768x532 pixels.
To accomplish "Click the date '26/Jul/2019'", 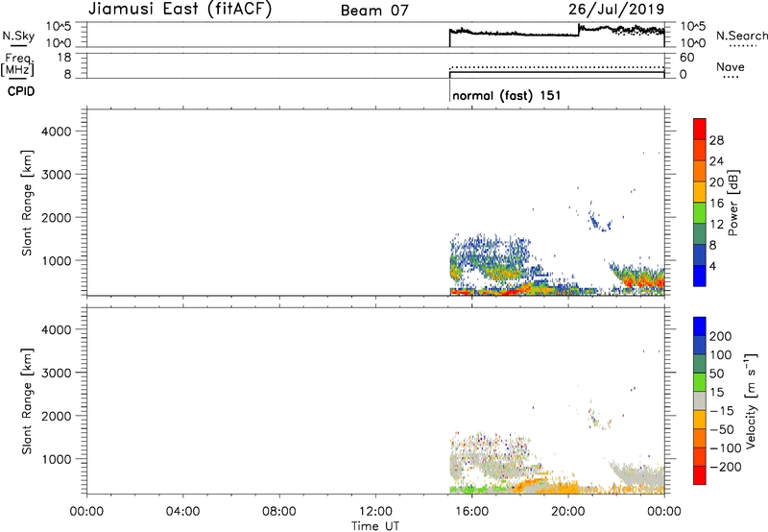I will point(616,9).
